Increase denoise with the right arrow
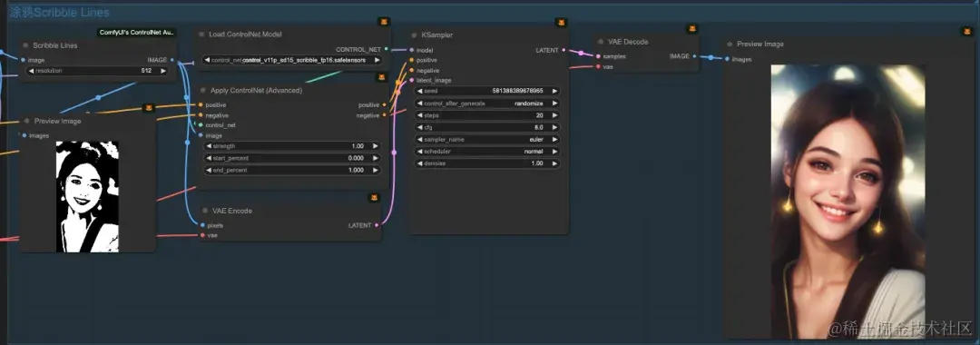Viewport: 980px width, 345px height. (554, 163)
